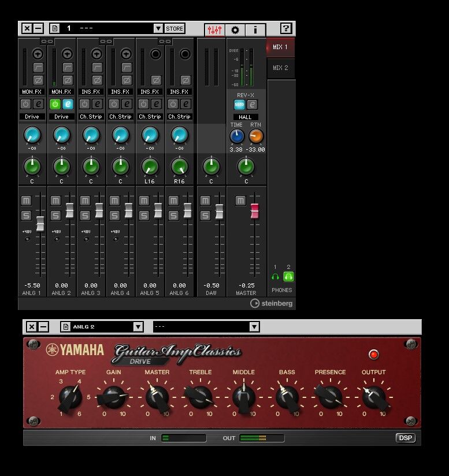Open ANLG 3 Ch.Strip edit 'e' button
The height and width of the screenshot is (476, 449).
pyautogui.click(x=98, y=104)
